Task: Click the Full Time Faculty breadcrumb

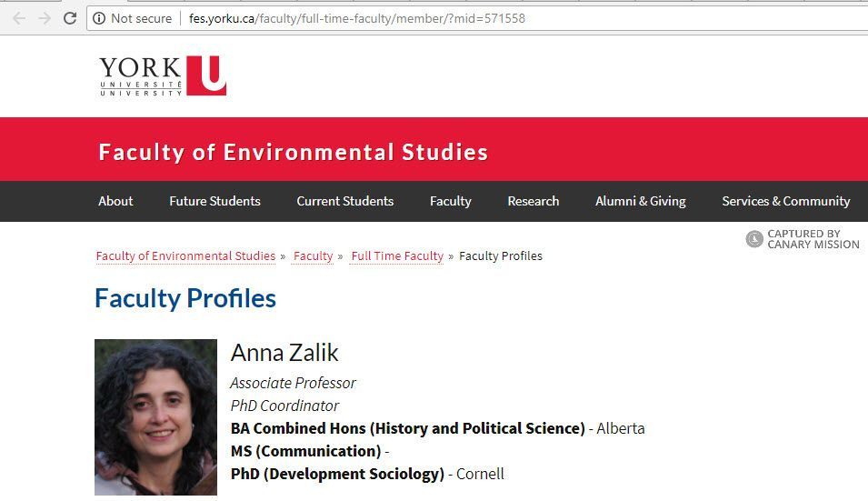Action: coord(397,256)
